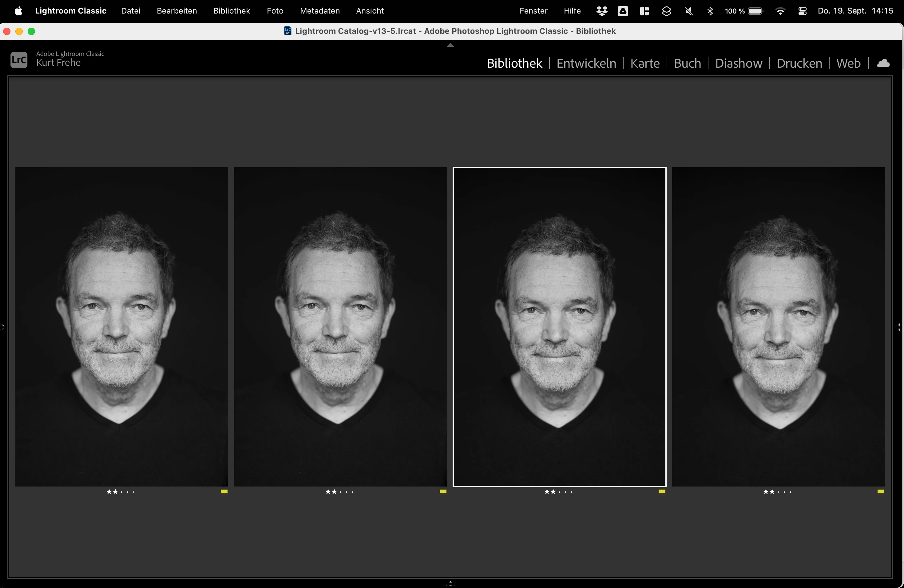Viewport: 904px width, 588px height.
Task: Click yellow color label of first photo
Action: pos(224,491)
